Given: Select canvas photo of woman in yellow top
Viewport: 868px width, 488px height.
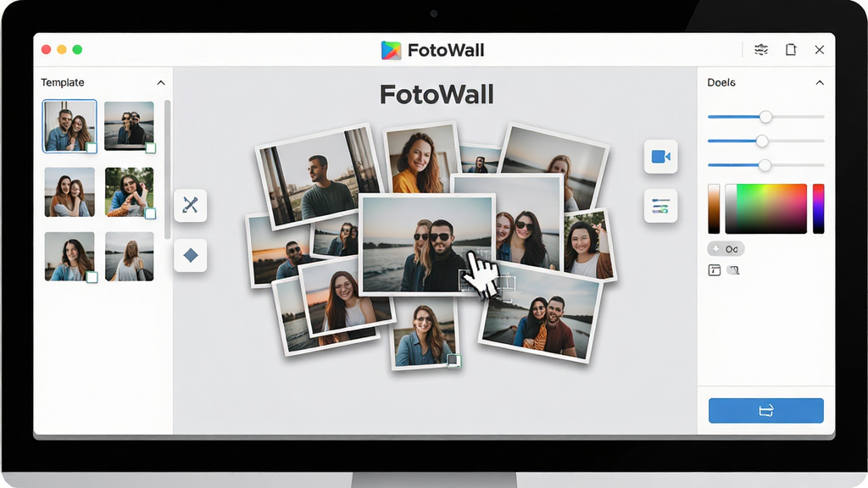Looking at the screenshot, I should click(422, 158).
